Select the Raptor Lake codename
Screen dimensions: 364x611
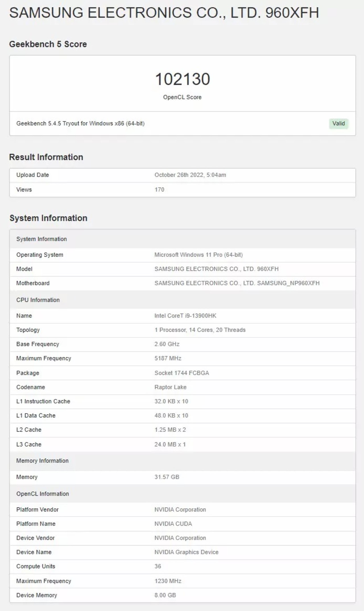[170, 387]
